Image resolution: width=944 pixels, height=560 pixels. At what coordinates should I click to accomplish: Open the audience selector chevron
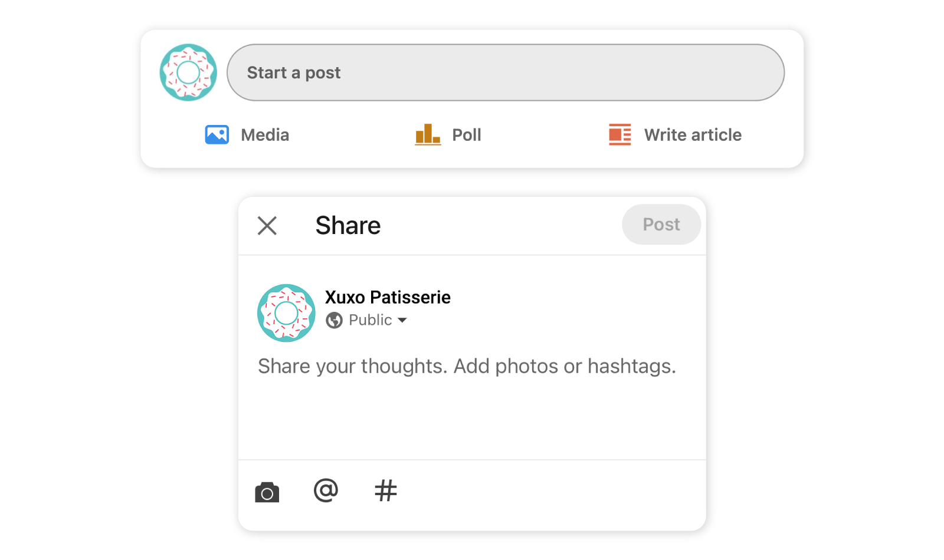click(404, 321)
